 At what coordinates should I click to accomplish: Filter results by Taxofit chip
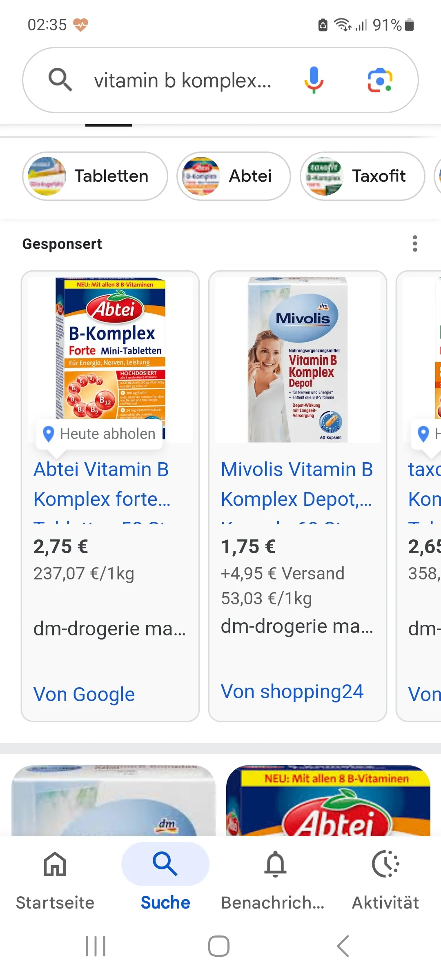[x=363, y=176]
